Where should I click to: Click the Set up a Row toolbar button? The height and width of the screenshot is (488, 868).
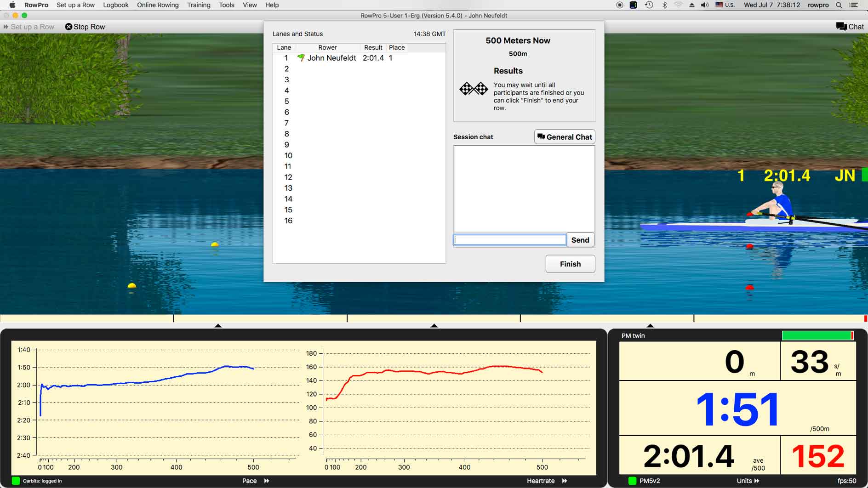click(x=29, y=27)
